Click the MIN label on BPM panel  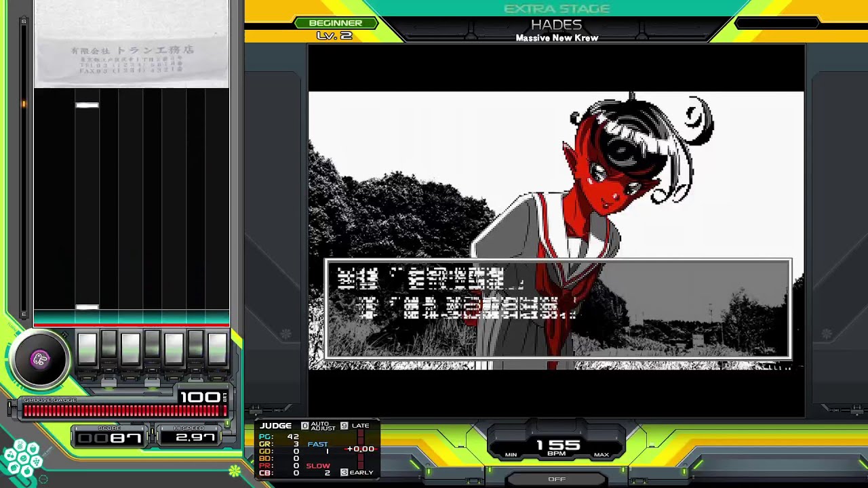(511, 455)
